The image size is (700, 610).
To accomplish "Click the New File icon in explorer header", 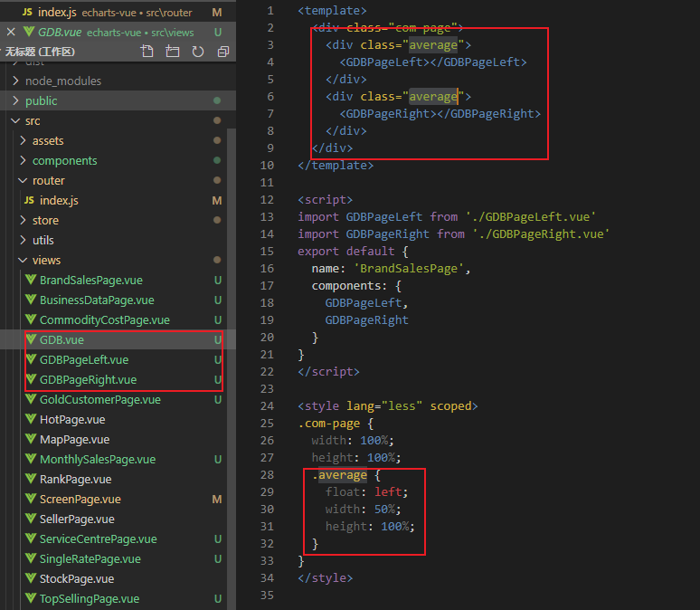I will [147, 52].
